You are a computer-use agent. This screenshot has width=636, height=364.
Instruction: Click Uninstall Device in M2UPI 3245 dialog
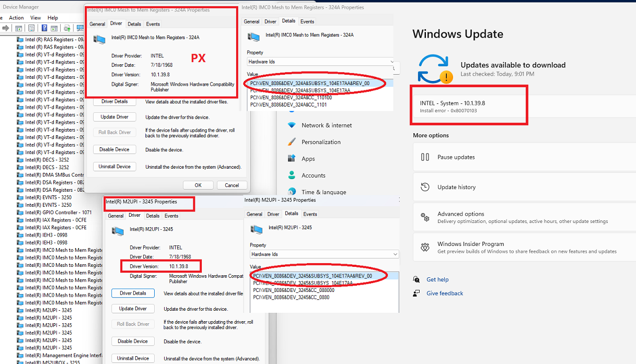click(x=133, y=358)
